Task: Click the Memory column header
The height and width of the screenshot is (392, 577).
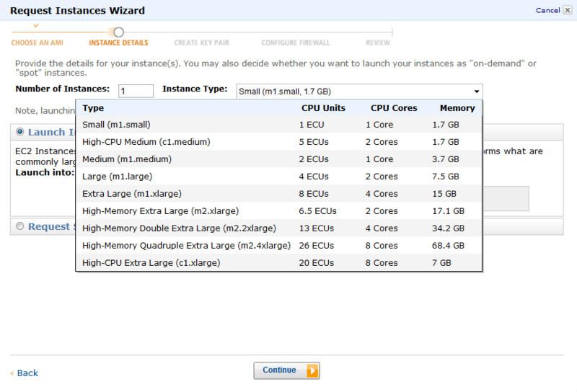Action: click(x=457, y=108)
